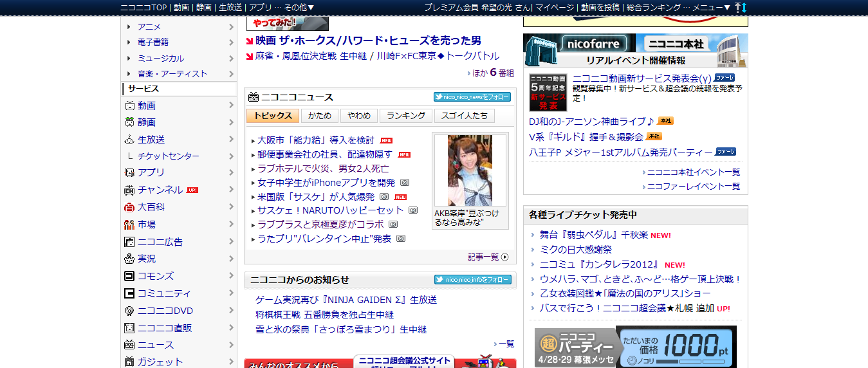Open ニコファーレイベント一覧 link
868x368 pixels.
(x=694, y=187)
